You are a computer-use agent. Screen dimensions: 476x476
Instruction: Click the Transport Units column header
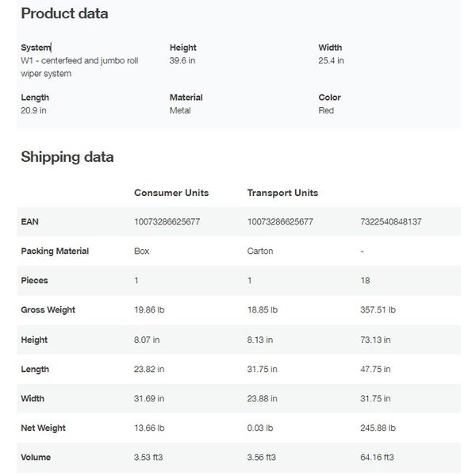tap(282, 193)
